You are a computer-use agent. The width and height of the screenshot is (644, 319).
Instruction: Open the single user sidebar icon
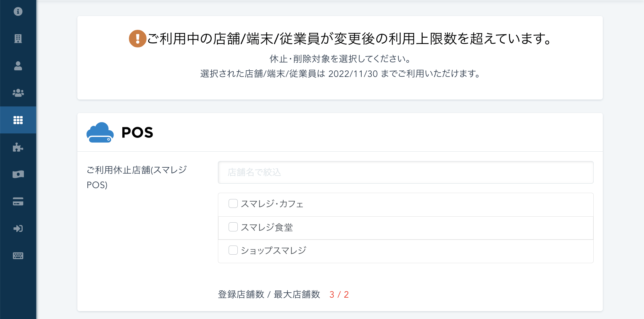click(x=18, y=66)
